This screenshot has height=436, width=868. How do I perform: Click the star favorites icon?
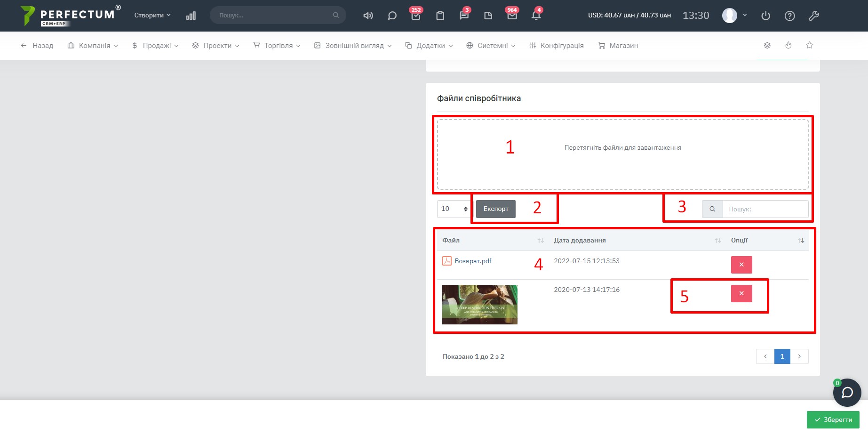click(809, 45)
